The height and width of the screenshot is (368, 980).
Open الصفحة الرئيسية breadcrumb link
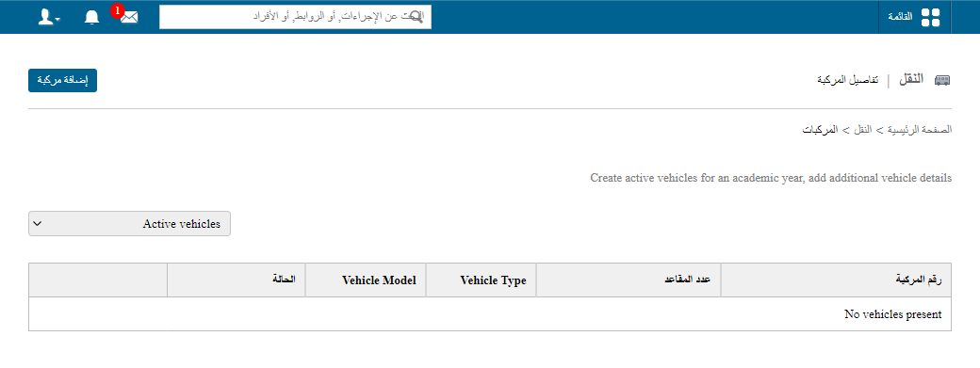coord(919,130)
